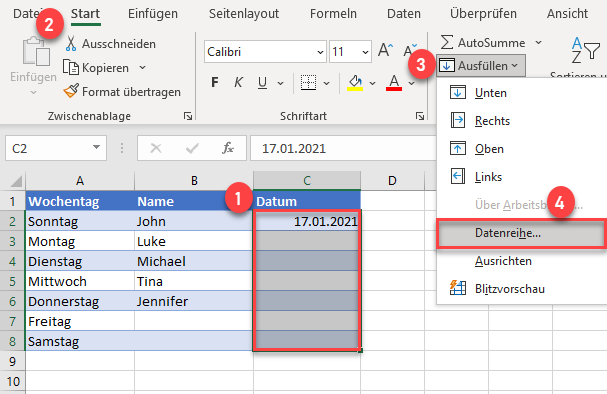Apply yellow fill color bucket icon
Image resolution: width=607 pixels, height=394 pixels.
pos(355,82)
